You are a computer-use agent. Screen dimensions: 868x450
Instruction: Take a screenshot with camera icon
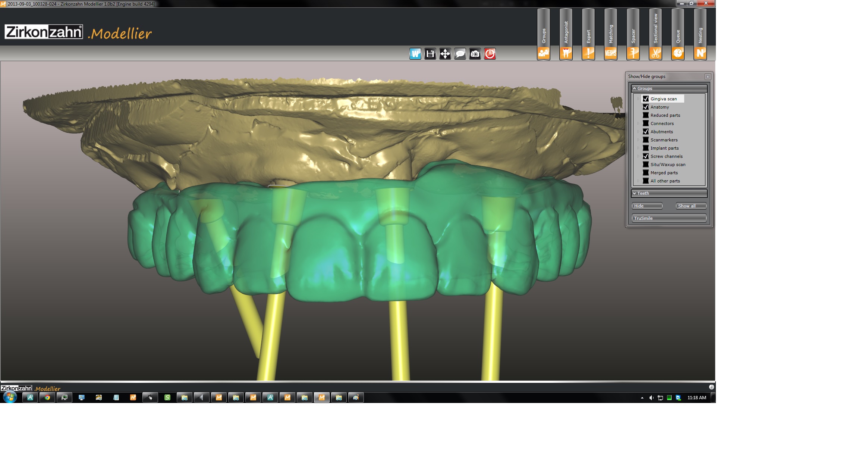tap(475, 54)
